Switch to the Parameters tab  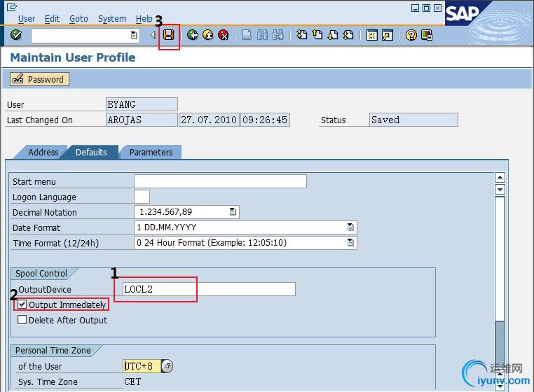(151, 152)
